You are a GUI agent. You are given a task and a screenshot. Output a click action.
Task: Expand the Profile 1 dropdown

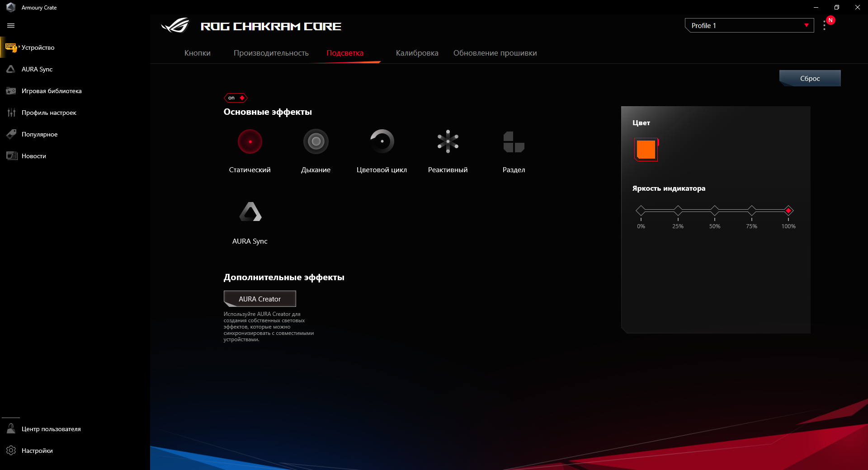pos(749,25)
